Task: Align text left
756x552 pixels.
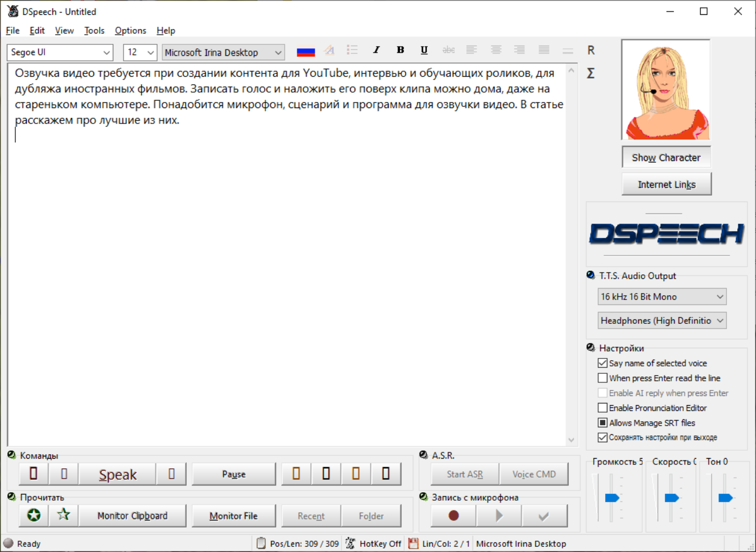Action: point(472,50)
